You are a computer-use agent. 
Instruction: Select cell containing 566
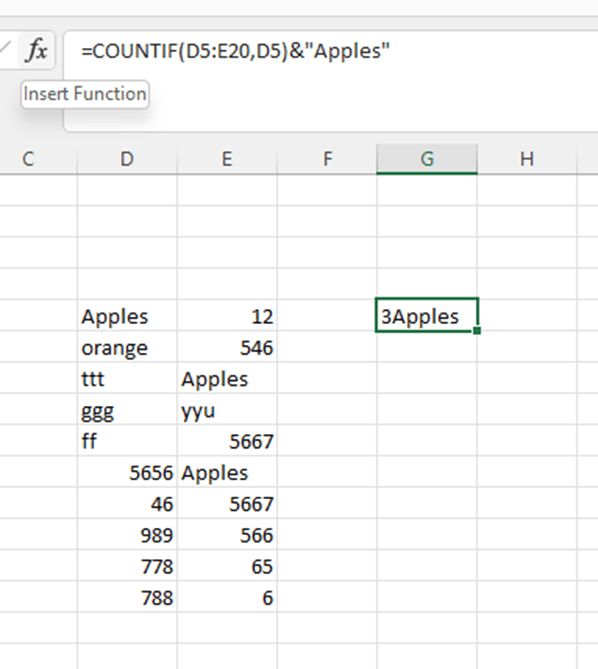click(227, 534)
